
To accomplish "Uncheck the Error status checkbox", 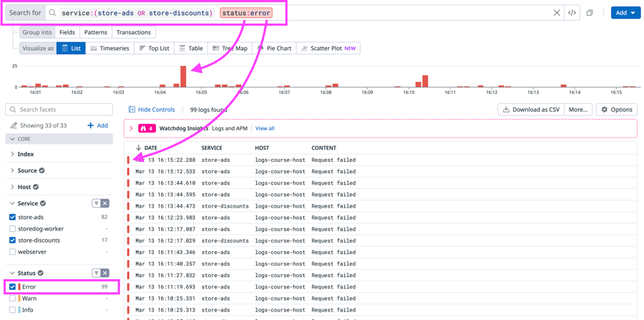I will [x=12, y=287].
